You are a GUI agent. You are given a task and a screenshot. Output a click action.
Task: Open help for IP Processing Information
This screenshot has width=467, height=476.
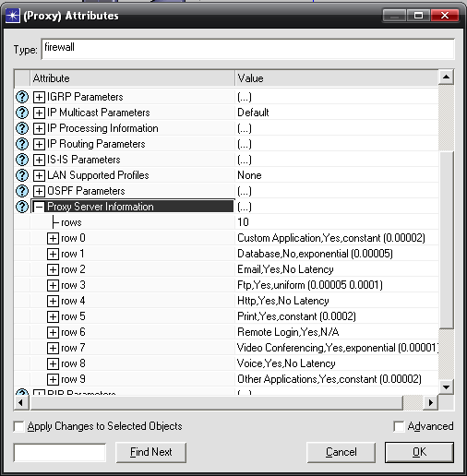pos(22,128)
